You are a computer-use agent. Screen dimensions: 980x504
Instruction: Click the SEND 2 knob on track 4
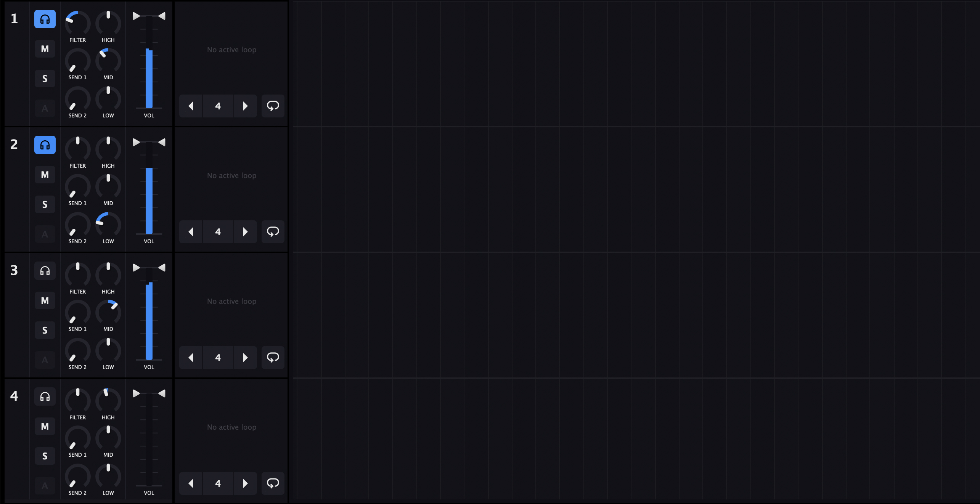(x=77, y=477)
